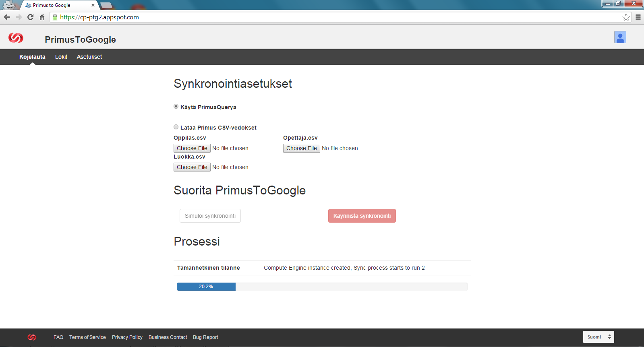Image resolution: width=644 pixels, height=347 pixels.
Task: Click the PrimusToGoogle red logo icon
Action: 16,37
